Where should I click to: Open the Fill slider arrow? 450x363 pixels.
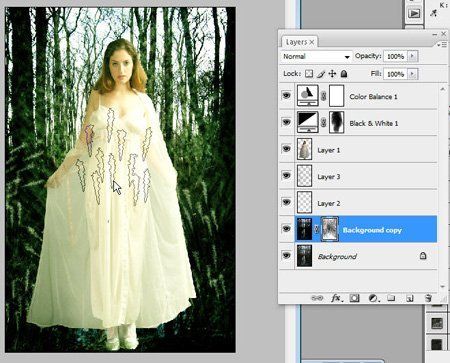click(x=413, y=74)
